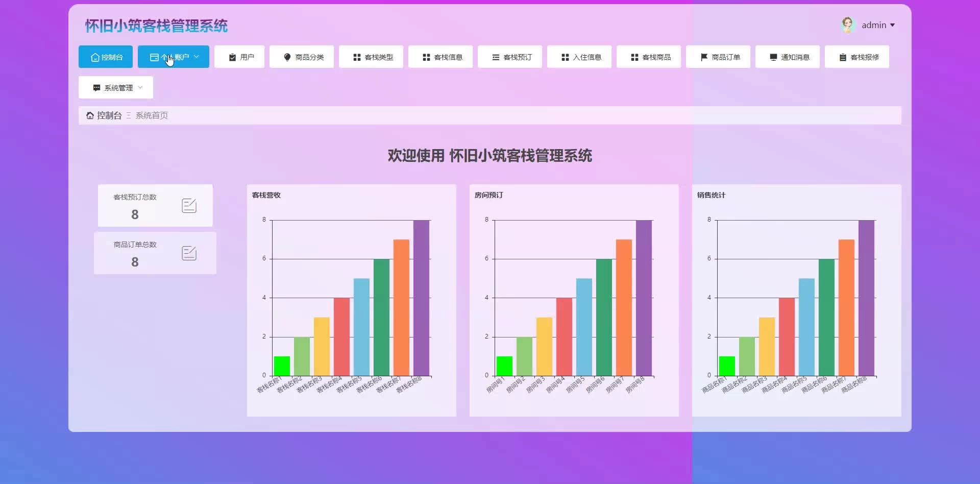Click the purple 房间号8 bar in 房间预订
980x484 pixels.
[x=644, y=298]
